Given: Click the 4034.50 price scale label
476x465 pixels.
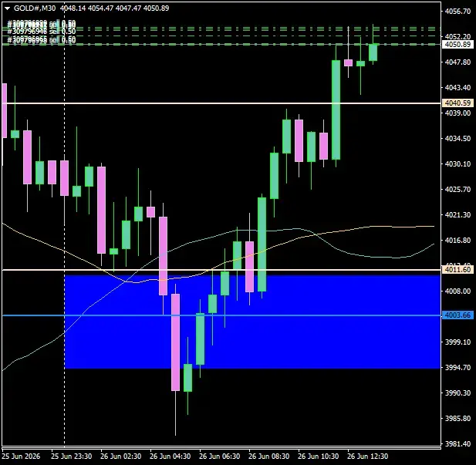Looking at the screenshot, I should (457, 138).
